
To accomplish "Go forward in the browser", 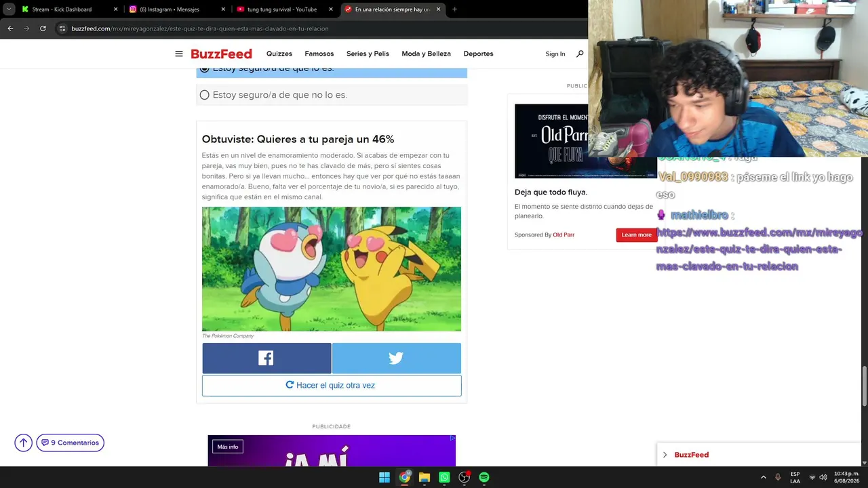I will [26, 28].
